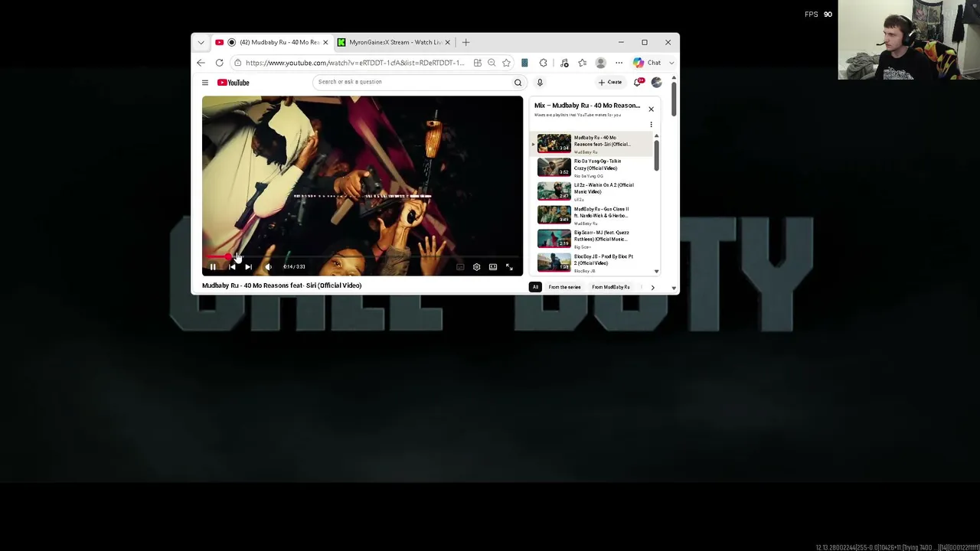The image size is (980, 551).
Task: Open the Favorites list in browser toolbar
Action: (583, 63)
